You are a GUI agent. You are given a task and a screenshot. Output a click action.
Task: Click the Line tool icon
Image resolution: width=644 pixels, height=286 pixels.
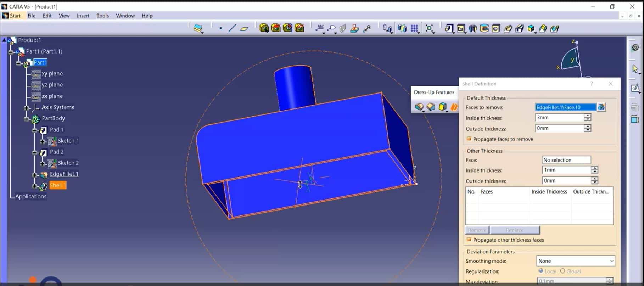(x=232, y=28)
